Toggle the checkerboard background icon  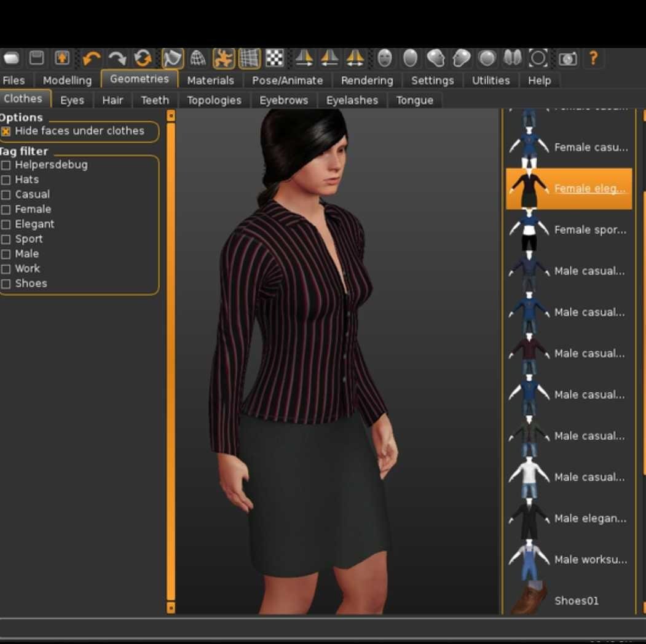click(x=274, y=58)
